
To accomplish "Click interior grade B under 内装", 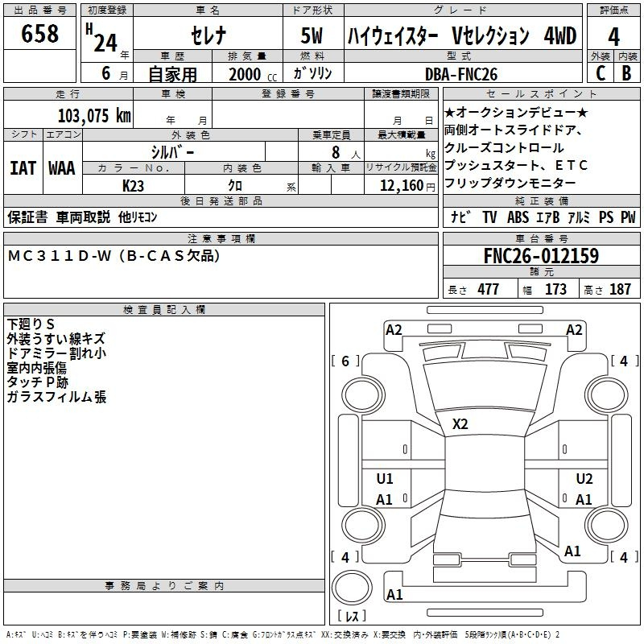I will pos(626,73).
